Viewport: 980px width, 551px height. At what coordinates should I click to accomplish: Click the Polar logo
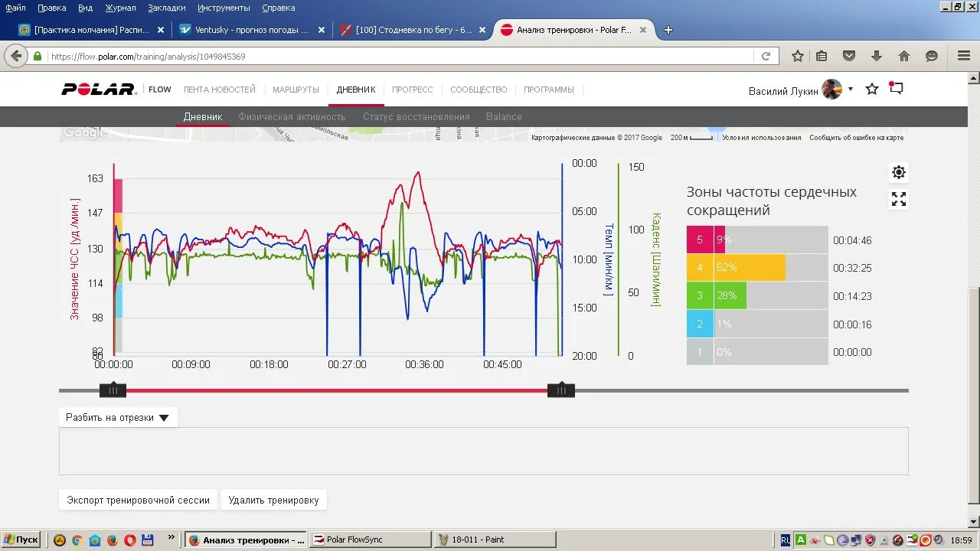[x=99, y=90]
